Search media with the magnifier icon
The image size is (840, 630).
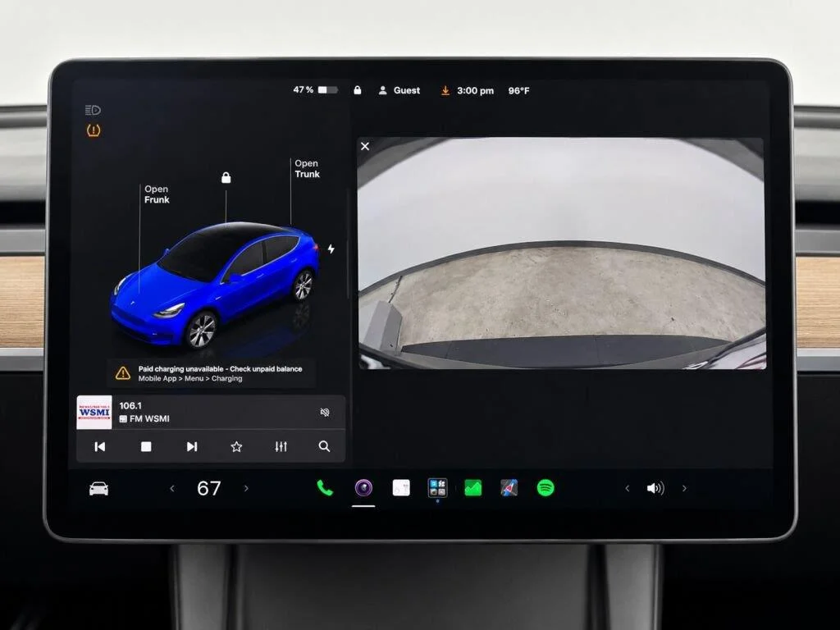tap(324, 446)
